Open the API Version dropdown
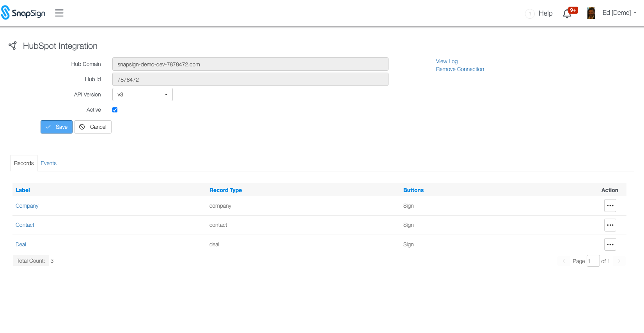The image size is (644, 333). click(142, 94)
